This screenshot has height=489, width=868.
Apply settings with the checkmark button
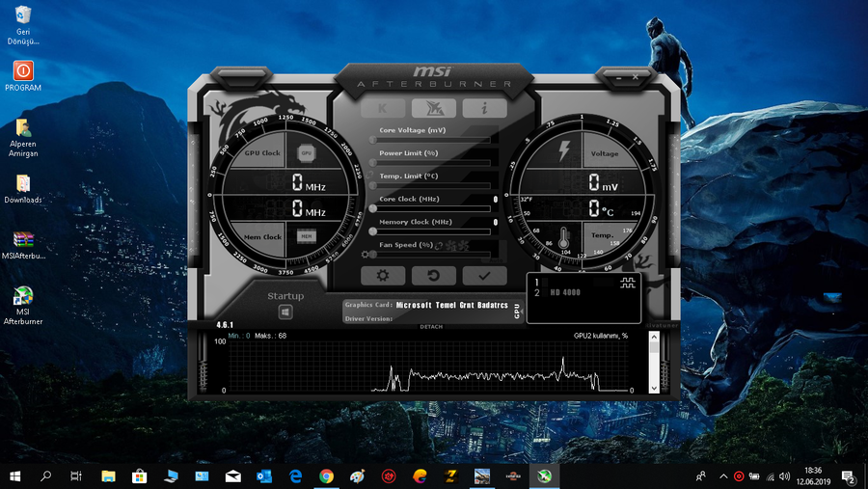coord(484,275)
